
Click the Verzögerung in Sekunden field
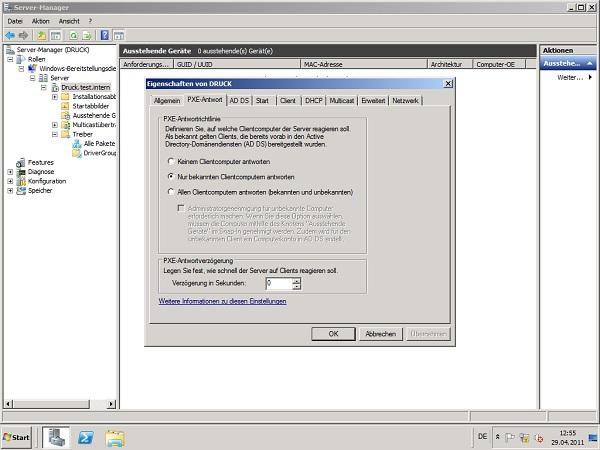(279, 284)
